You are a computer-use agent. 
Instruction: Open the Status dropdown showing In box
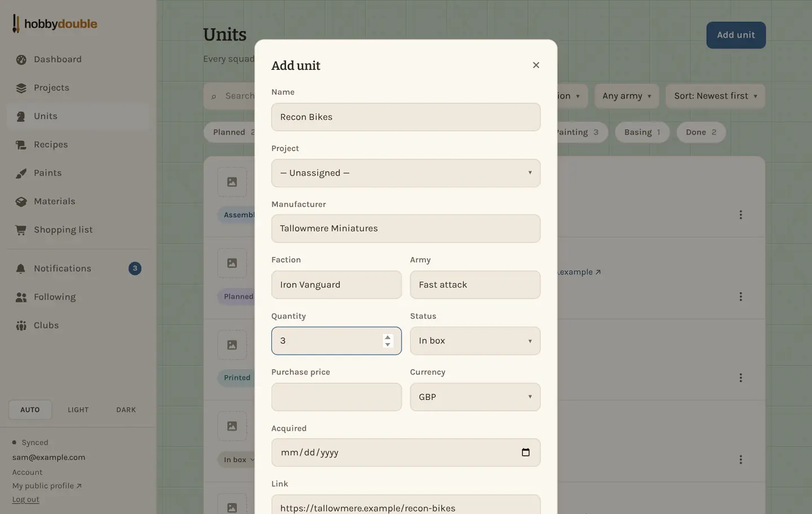[475, 341]
